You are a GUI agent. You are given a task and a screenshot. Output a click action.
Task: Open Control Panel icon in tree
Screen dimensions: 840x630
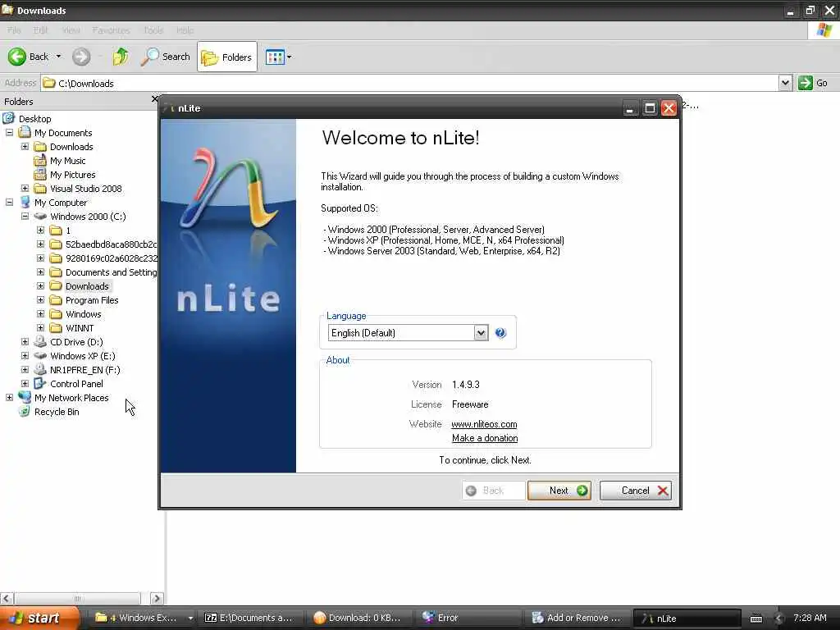(40, 383)
